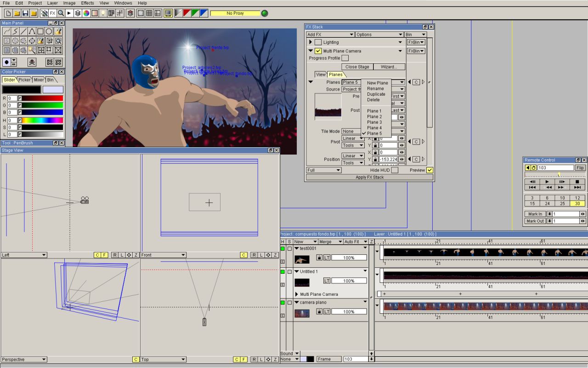
Task: Open the FX Stack using the FX toolbar icon
Action: [52, 13]
